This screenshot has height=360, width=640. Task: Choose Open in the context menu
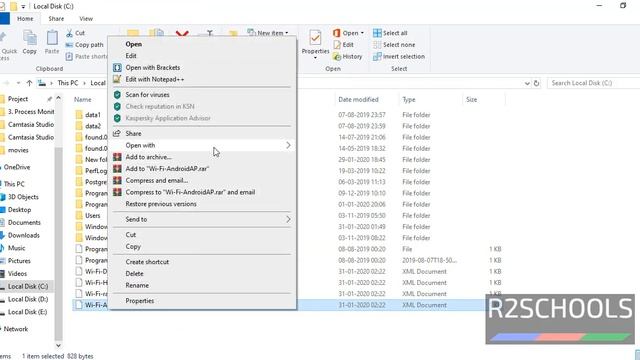[x=203, y=44]
